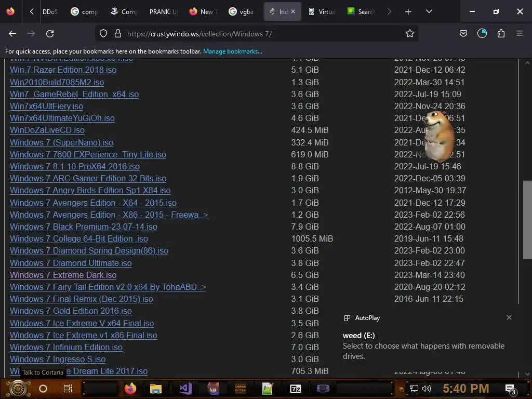This screenshot has height=399, width=532.
Task: Open Windows 7 Ingresso S.iso
Action: point(58,360)
